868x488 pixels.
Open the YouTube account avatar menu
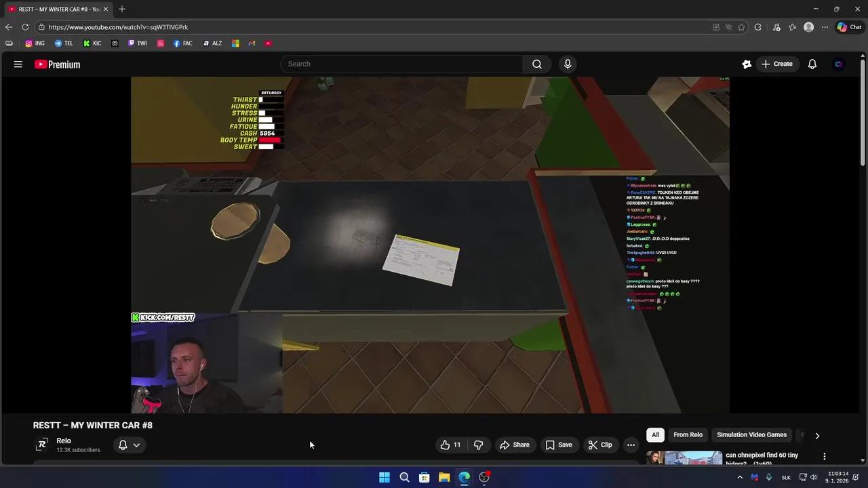(839, 64)
